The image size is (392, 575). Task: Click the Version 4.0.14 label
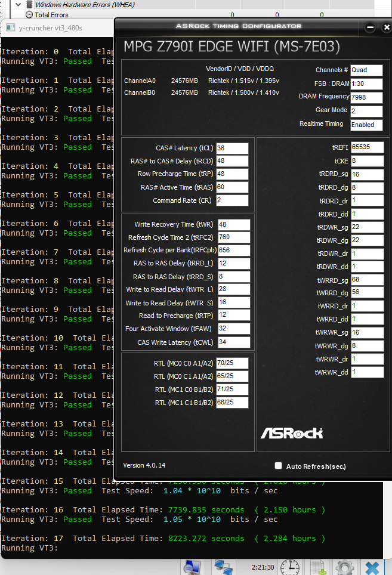click(144, 465)
